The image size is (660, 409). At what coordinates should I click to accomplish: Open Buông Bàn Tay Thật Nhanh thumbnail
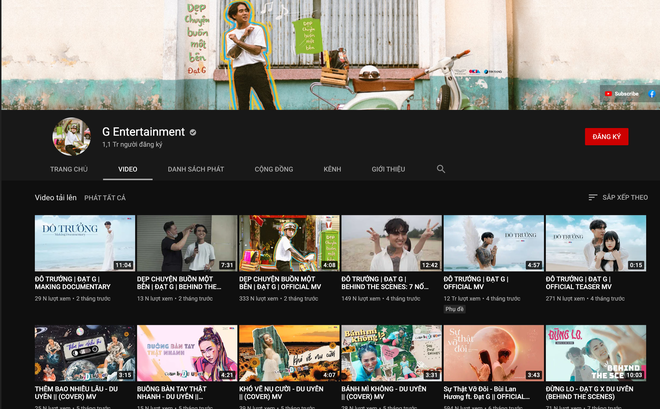(x=187, y=353)
